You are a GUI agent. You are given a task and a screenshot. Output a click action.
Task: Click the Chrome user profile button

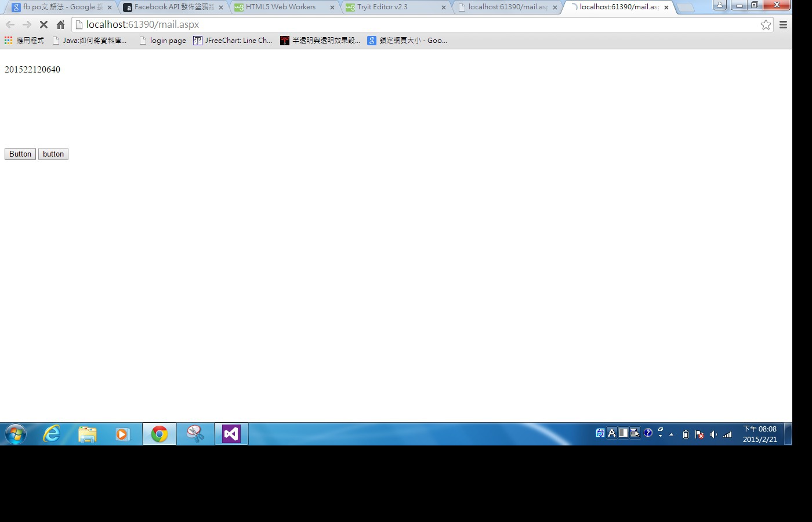720,5
